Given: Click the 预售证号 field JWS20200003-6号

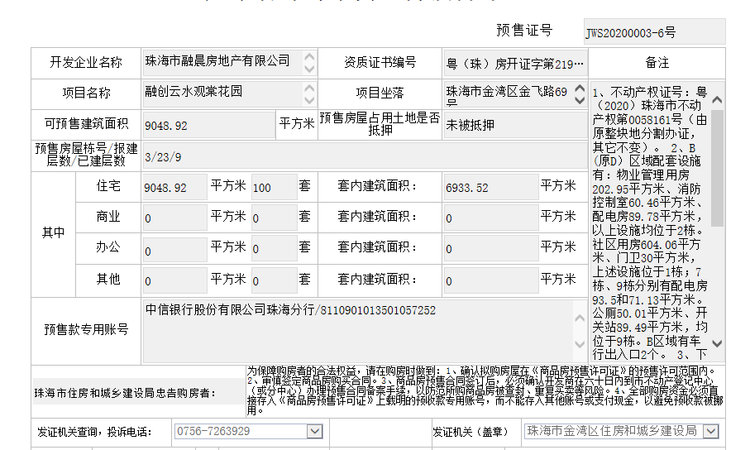Looking at the screenshot, I should click(654, 32).
